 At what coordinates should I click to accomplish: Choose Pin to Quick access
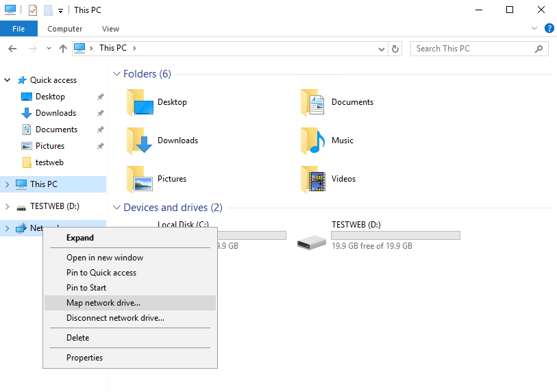pyautogui.click(x=130, y=273)
